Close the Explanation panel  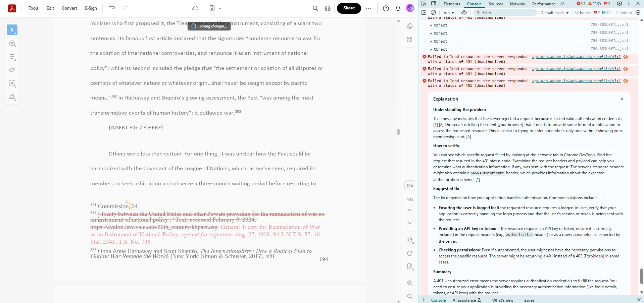click(622, 99)
